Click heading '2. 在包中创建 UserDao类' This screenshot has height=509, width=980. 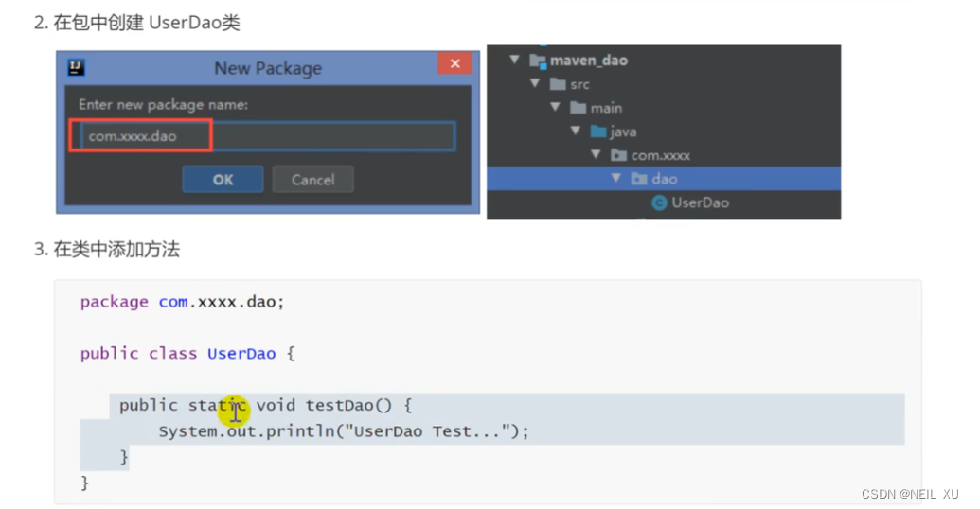tap(137, 23)
